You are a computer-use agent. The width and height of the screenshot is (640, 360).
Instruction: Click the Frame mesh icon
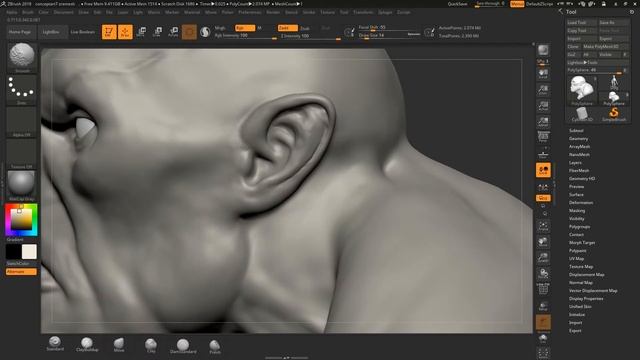coord(543,226)
